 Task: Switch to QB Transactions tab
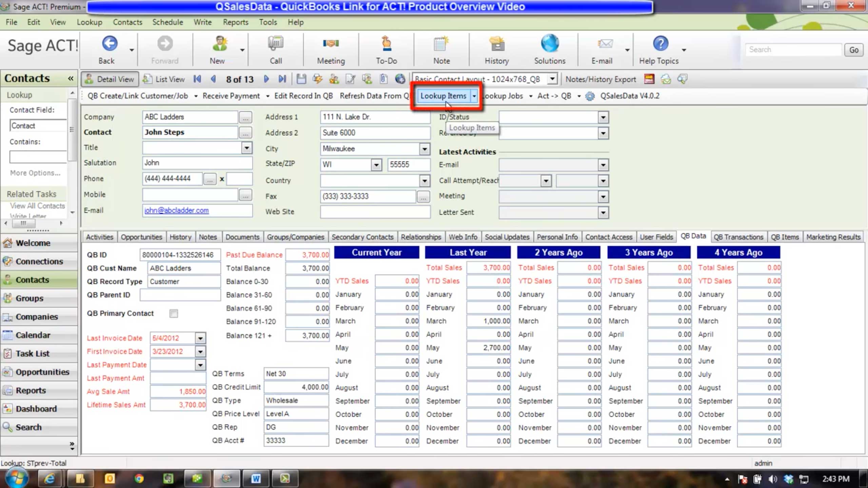coord(738,237)
